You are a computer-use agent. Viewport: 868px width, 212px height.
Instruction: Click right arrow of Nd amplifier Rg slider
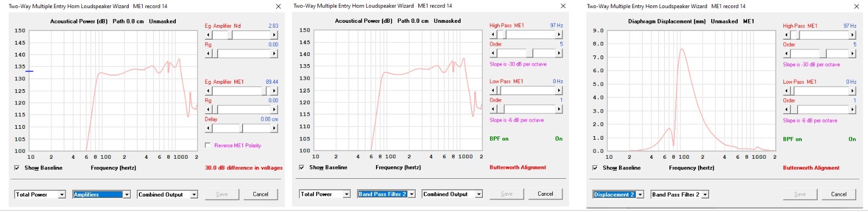click(x=275, y=54)
